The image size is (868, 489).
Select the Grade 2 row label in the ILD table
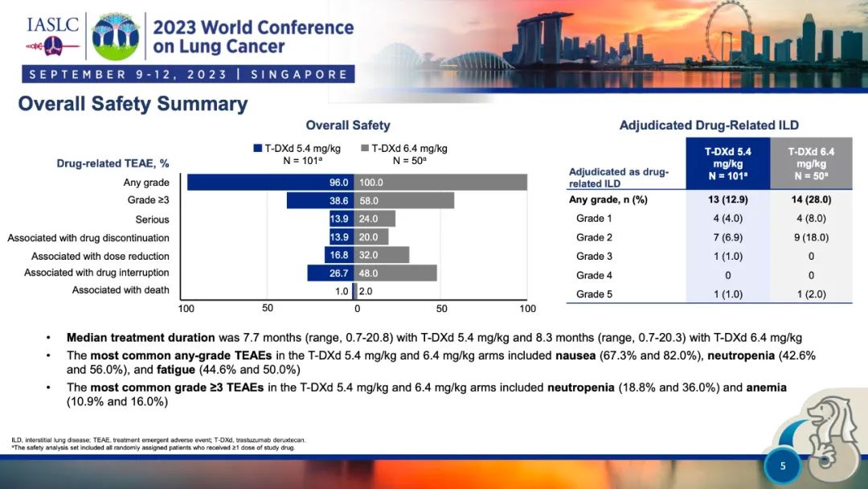590,237
